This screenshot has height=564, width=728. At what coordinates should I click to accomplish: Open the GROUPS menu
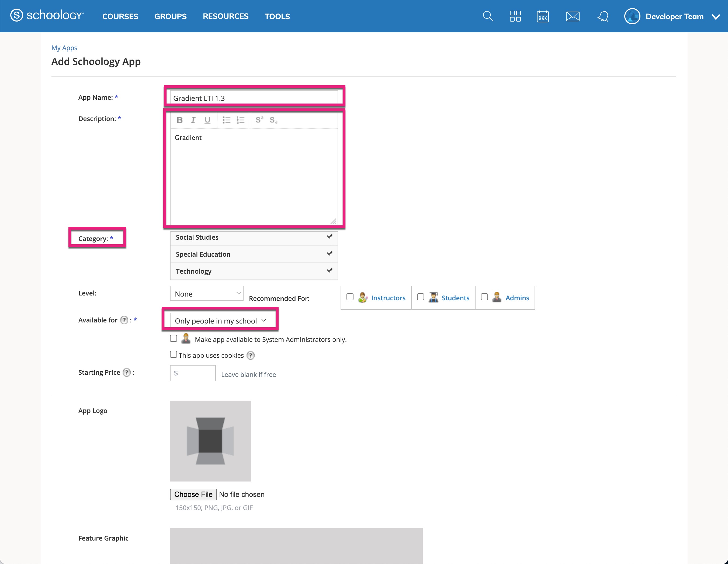170,16
